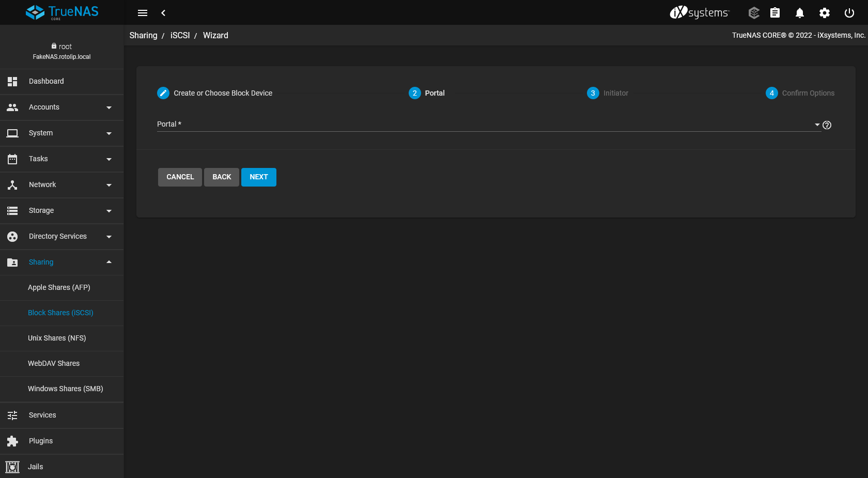Click the Portal help question icon
The width and height of the screenshot is (868, 478).
[827, 125]
